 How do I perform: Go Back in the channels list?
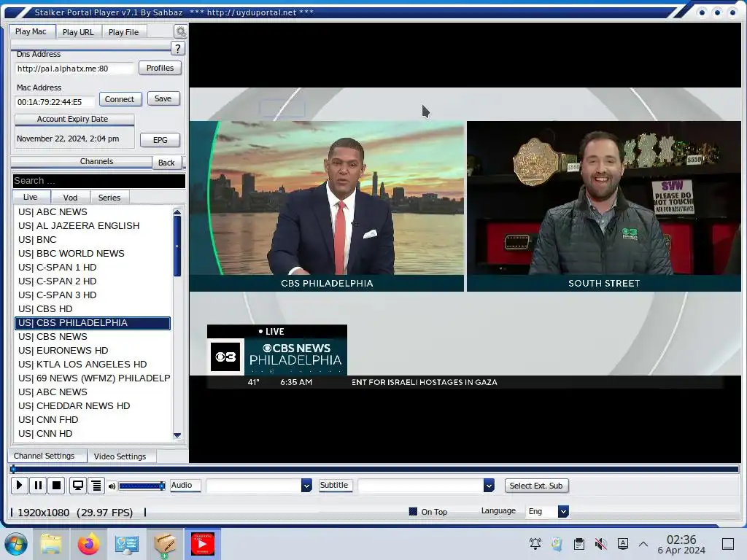(x=166, y=163)
